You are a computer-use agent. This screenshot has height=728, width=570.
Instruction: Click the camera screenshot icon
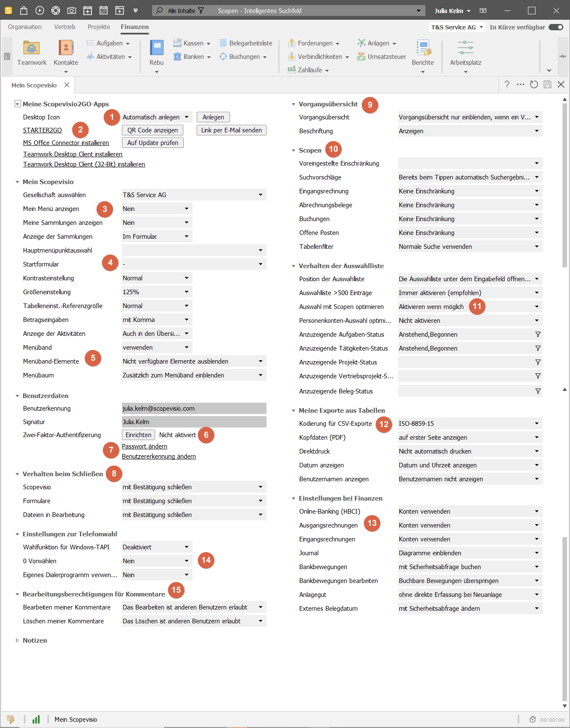[71, 11]
